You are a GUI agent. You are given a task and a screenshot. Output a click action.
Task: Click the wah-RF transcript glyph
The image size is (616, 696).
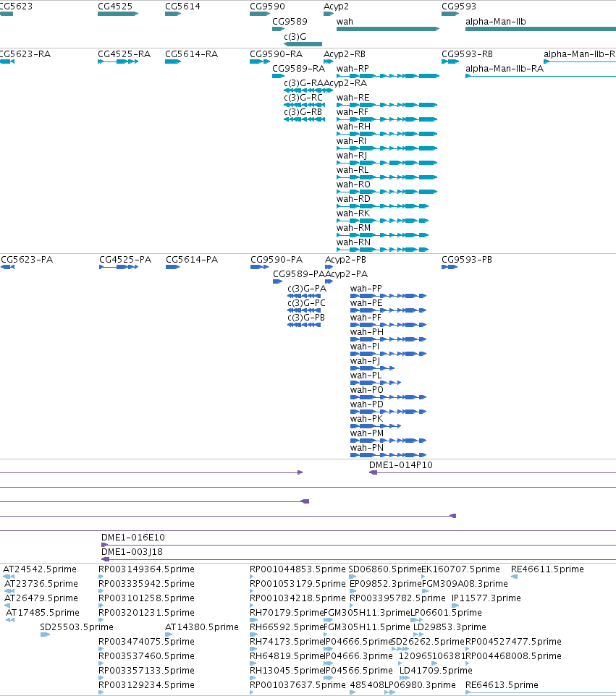point(387,119)
